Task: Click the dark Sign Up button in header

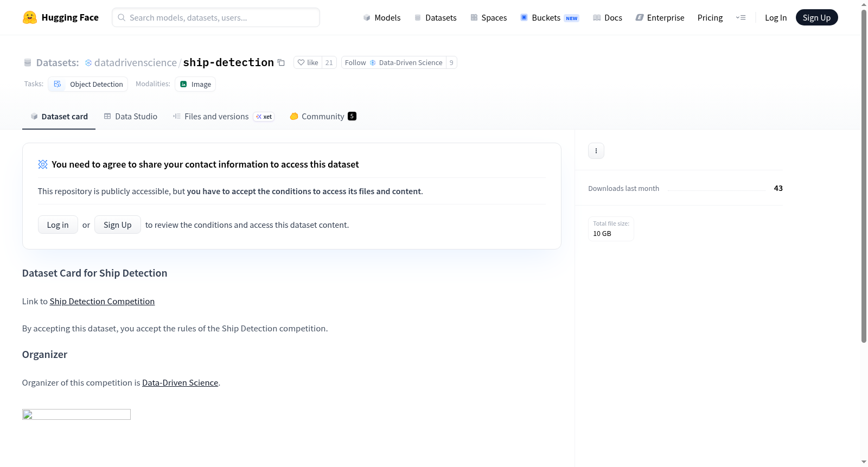Action: point(816,17)
